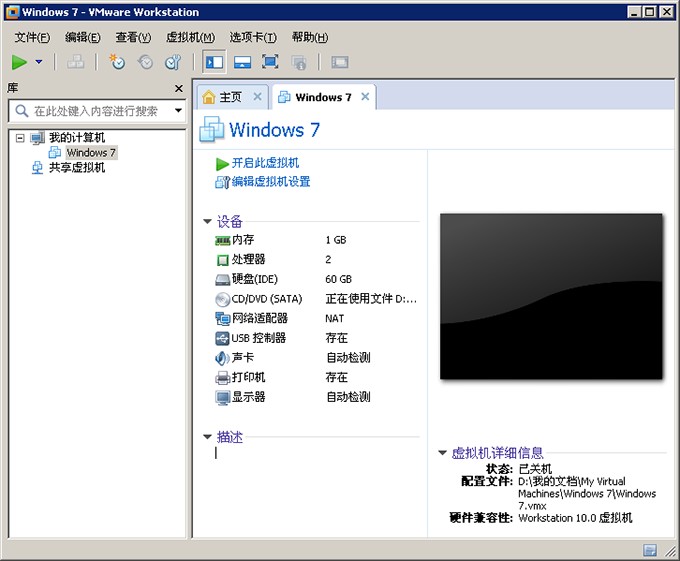Screen dimensions: 680x561
Task: Take a snapshot of this virtual machine
Action: click(x=117, y=62)
